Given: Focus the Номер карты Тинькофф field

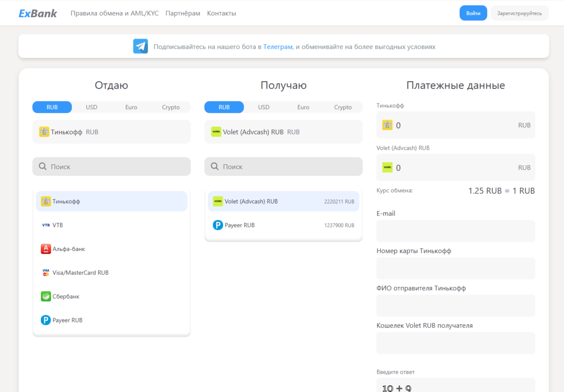Looking at the screenshot, I should point(456,268).
